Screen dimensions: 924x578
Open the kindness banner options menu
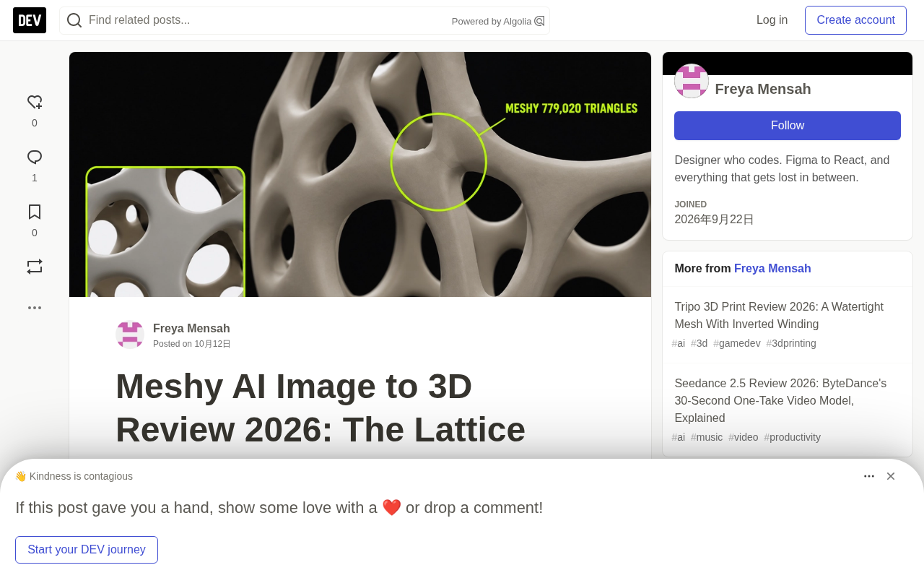pyautogui.click(x=869, y=476)
